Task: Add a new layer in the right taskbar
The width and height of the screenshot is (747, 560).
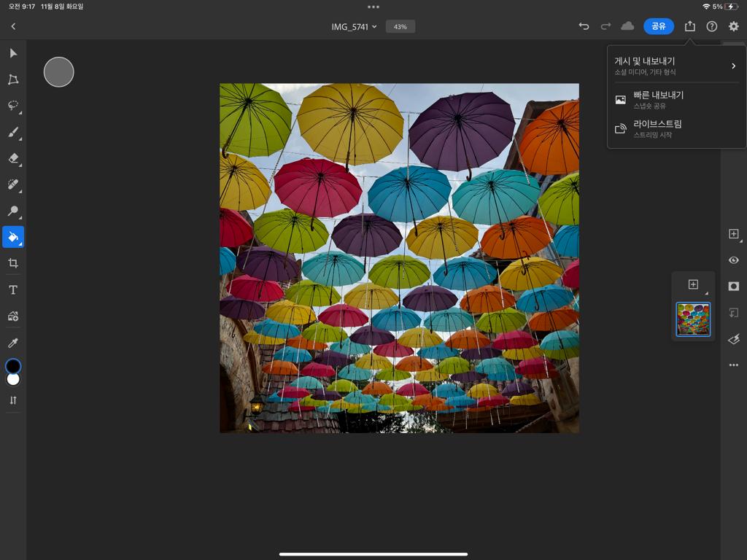Action: pyautogui.click(x=734, y=234)
